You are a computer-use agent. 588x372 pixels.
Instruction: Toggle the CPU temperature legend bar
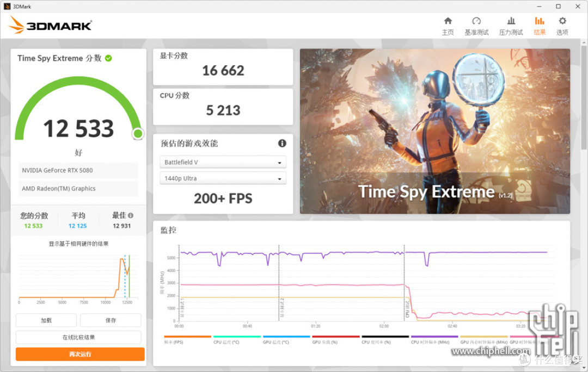[x=237, y=337]
